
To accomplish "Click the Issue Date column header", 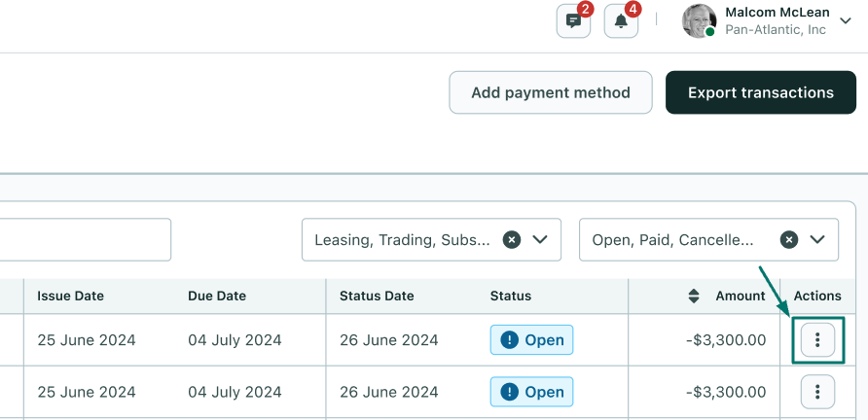I will coord(70,296).
